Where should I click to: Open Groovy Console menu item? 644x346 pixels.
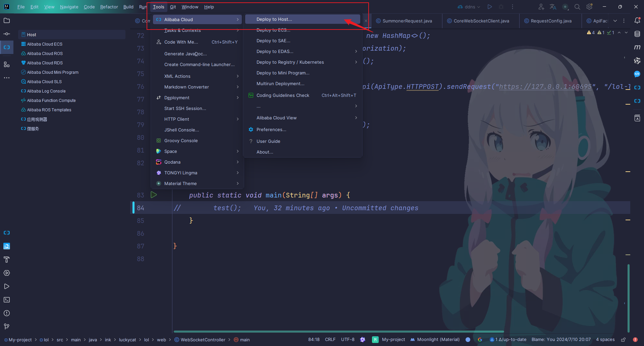tap(197, 140)
